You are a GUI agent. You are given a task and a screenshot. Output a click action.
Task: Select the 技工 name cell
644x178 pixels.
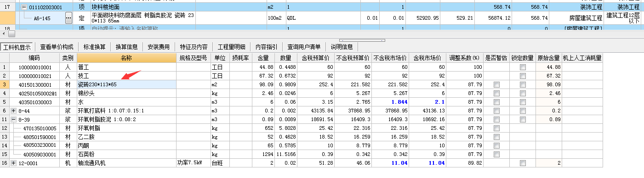point(126,76)
